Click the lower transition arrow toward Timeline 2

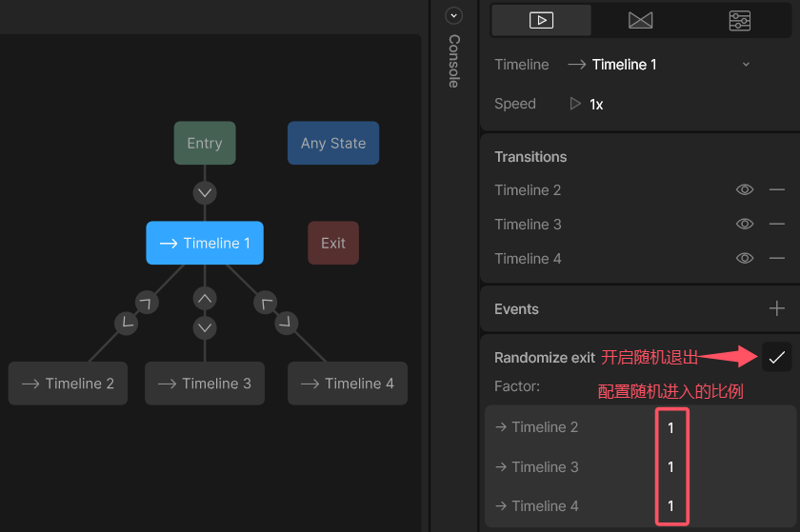pos(126,323)
